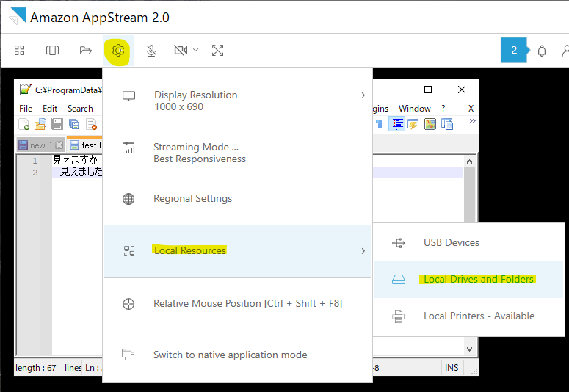Open the Notepad++ File menu
The image size is (569, 392).
pos(26,109)
